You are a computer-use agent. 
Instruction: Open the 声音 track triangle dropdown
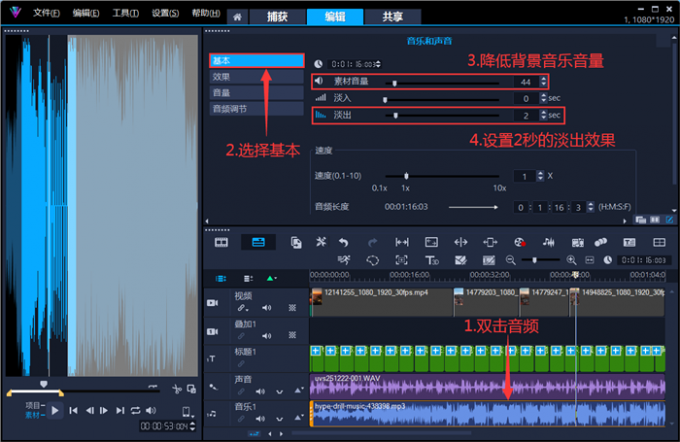(298, 391)
